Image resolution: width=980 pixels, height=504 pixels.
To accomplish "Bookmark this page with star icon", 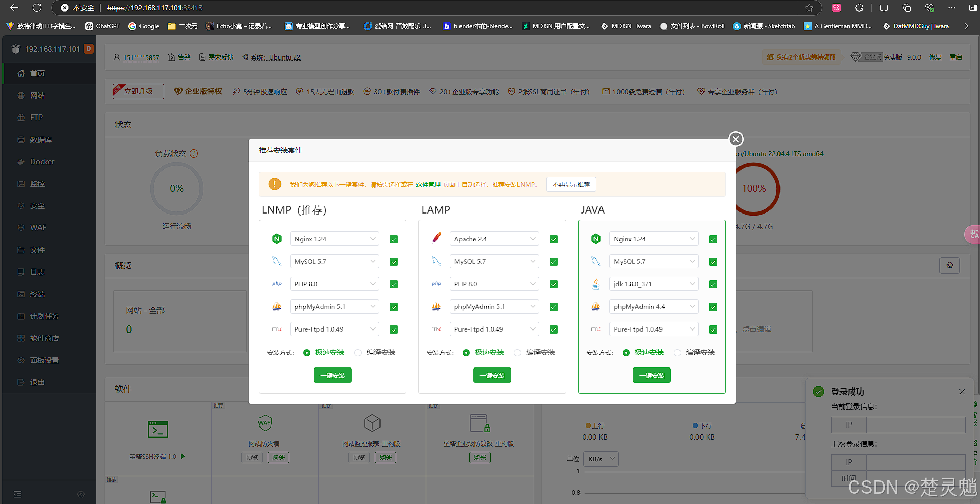I will pyautogui.click(x=809, y=8).
